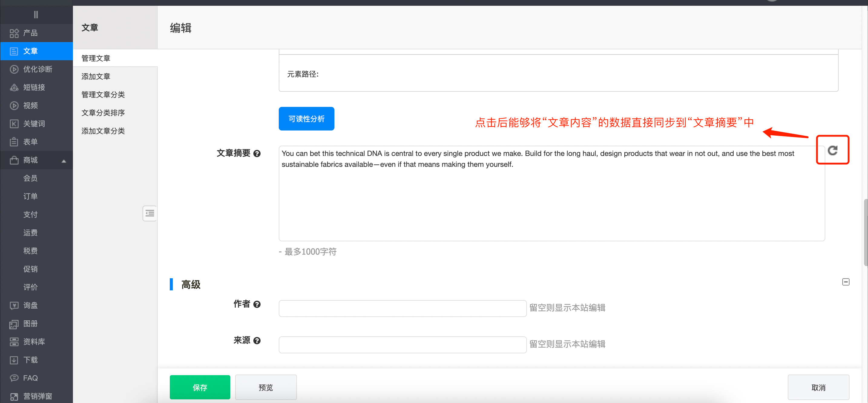Select 添加文章 submenu item
Viewport: 868px width, 403px height.
(96, 77)
